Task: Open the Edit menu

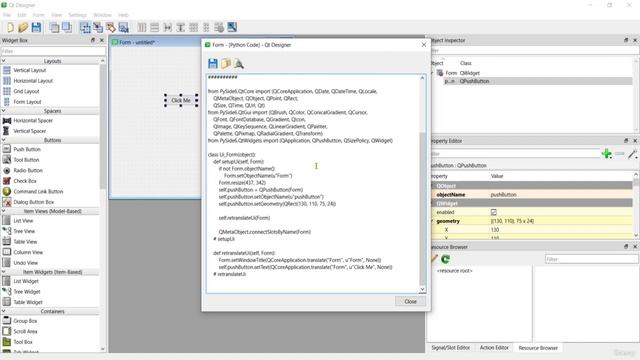Action: click(22, 15)
